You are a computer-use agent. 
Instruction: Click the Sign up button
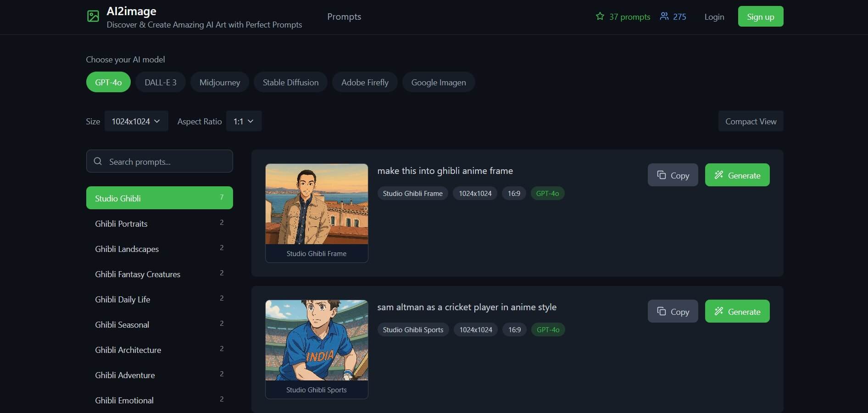(761, 17)
